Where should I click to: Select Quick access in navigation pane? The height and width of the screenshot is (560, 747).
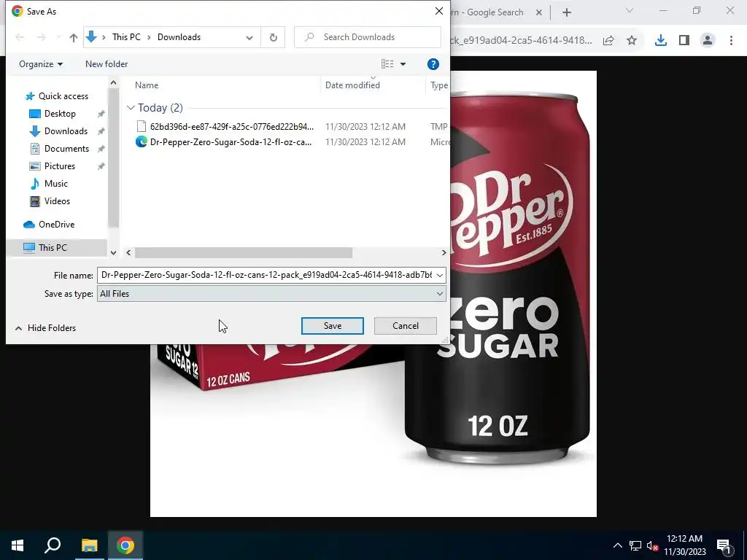pos(63,96)
